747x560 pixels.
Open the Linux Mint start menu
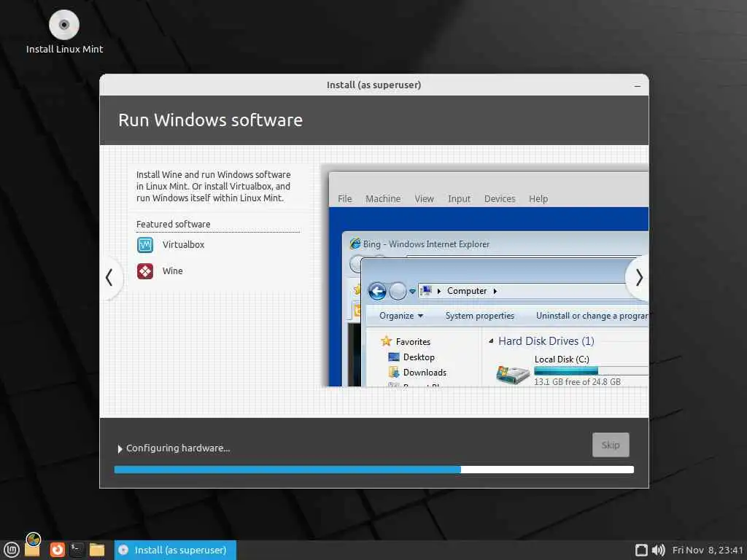(11, 550)
